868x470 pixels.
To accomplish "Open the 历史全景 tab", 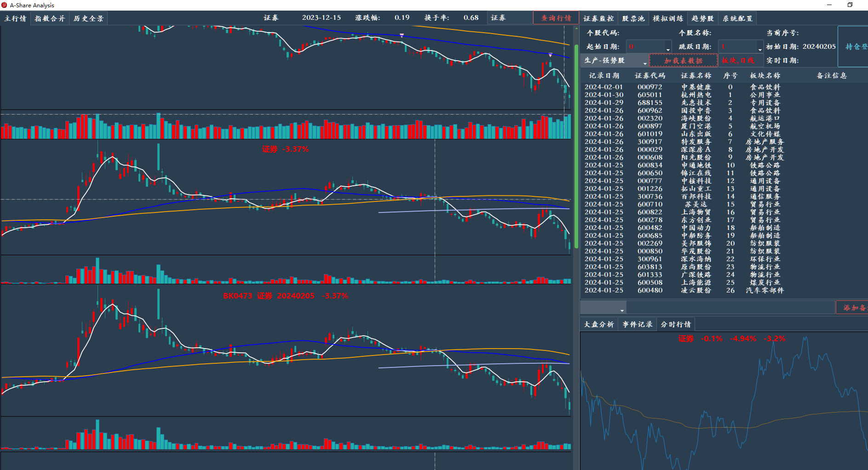I will [x=88, y=18].
